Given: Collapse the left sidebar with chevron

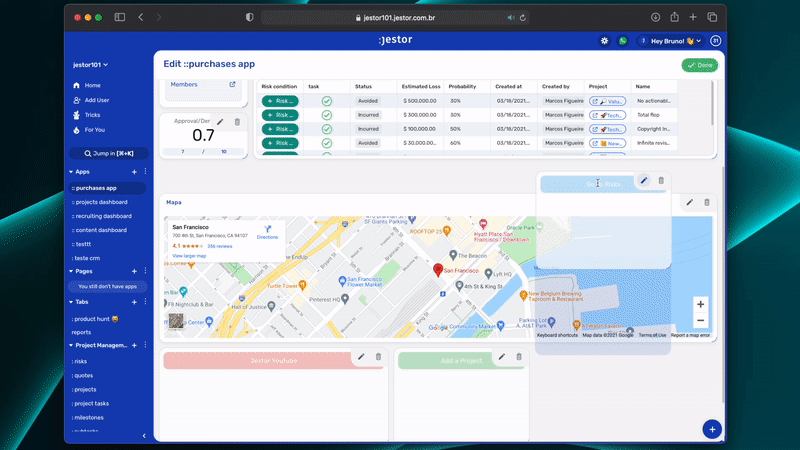Looking at the screenshot, I should click(x=144, y=436).
